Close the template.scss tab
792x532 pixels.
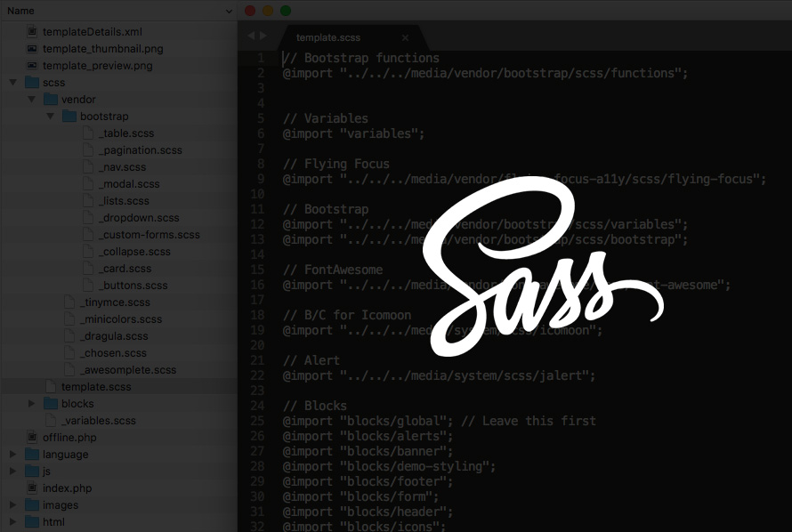tap(405, 38)
